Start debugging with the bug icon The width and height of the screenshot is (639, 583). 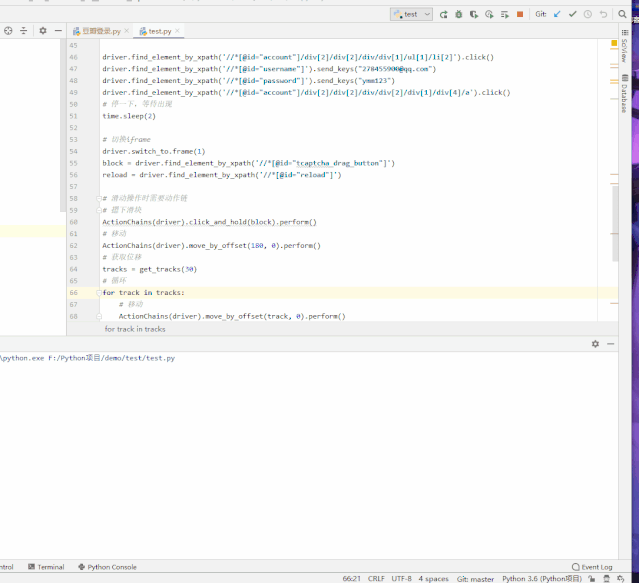click(x=458, y=14)
